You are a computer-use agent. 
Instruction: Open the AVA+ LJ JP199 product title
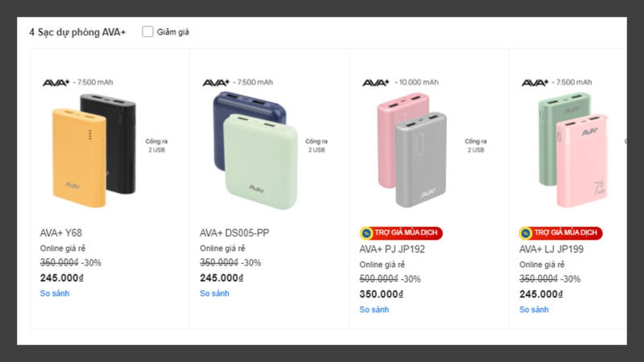[551, 249]
